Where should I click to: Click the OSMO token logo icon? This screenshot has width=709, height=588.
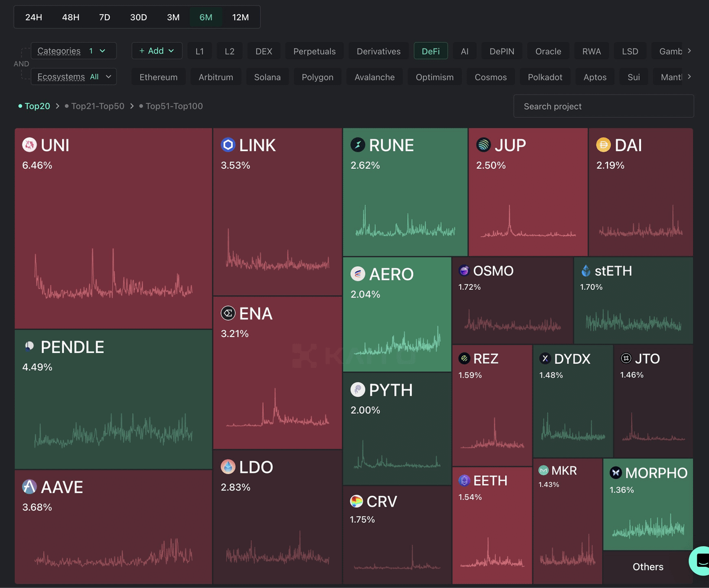coord(464,271)
